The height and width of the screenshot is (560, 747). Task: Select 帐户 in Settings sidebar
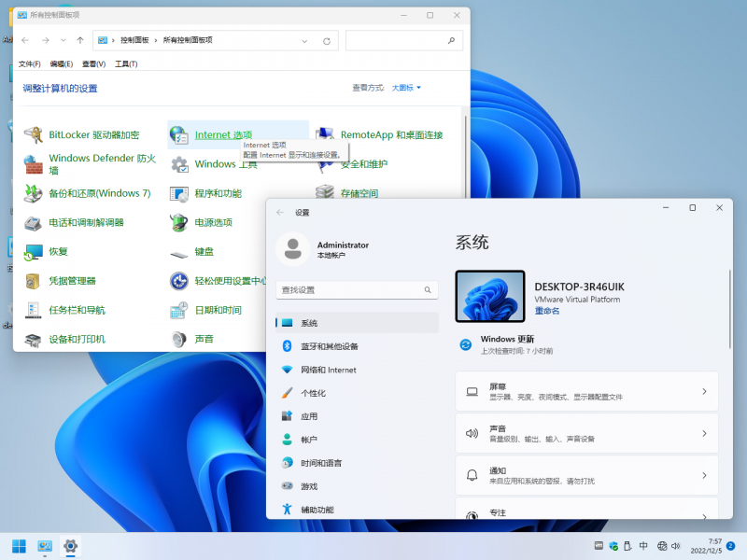(x=357, y=440)
